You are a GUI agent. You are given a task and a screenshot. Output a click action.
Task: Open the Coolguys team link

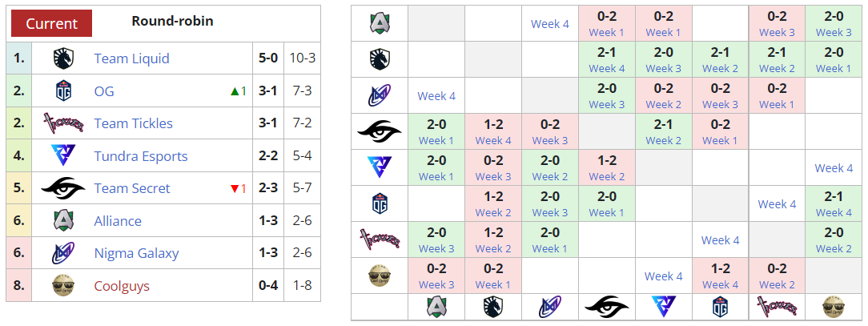[x=122, y=286]
